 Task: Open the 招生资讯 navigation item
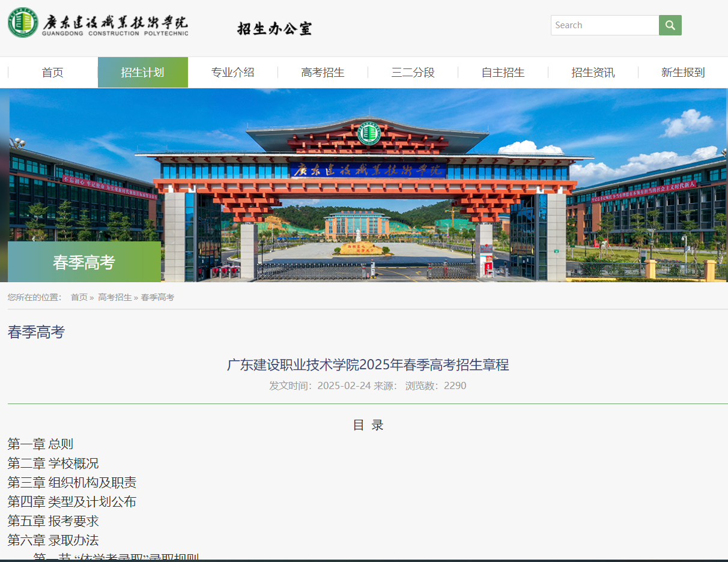click(592, 72)
